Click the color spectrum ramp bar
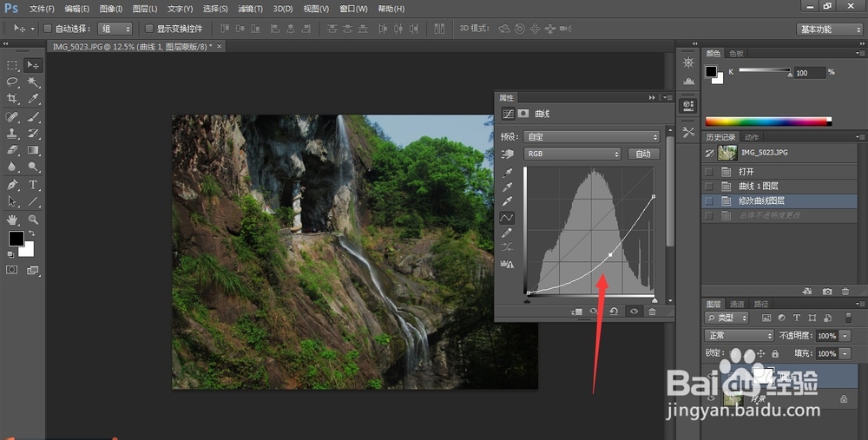 coord(768,121)
